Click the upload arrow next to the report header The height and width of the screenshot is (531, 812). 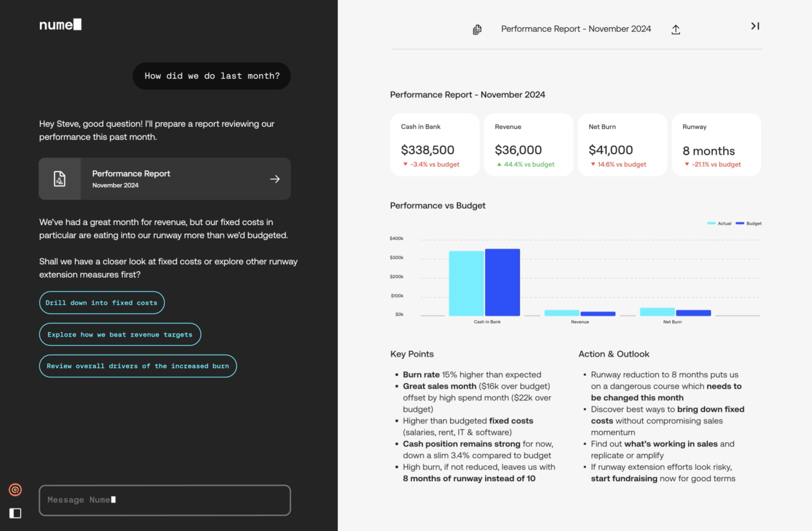pos(676,29)
